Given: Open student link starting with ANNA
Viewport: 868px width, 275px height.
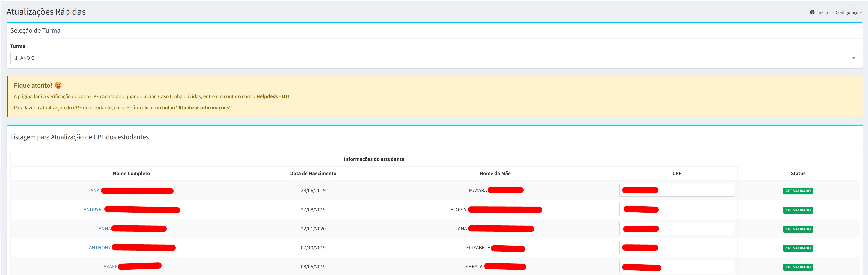Looking at the screenshot, I should pos(105,229).
